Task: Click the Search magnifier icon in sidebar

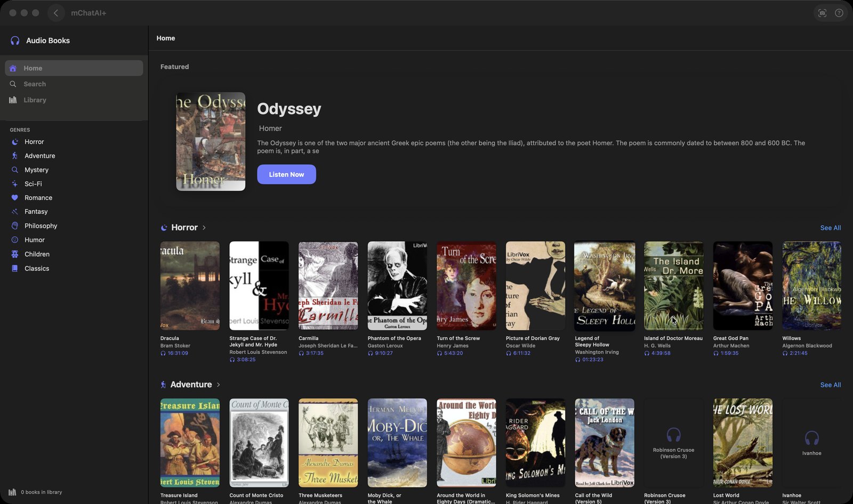Action: coord(13,84)
